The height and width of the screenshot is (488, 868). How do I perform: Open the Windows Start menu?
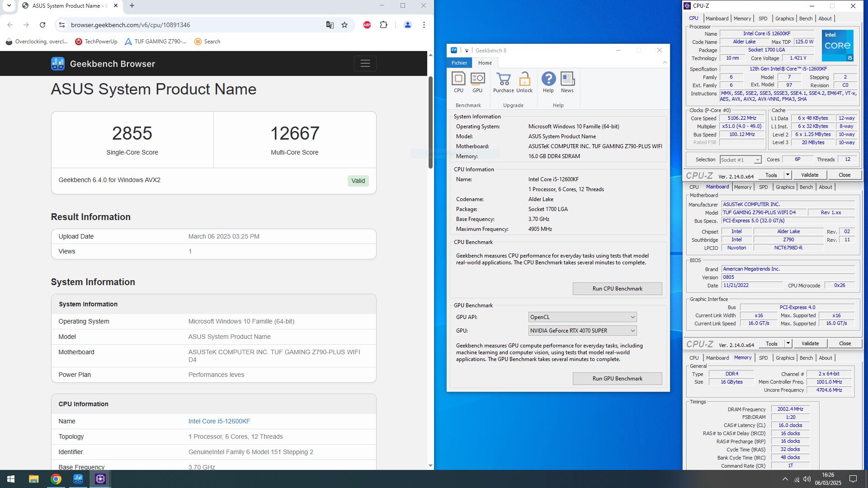tap(11, 479)
